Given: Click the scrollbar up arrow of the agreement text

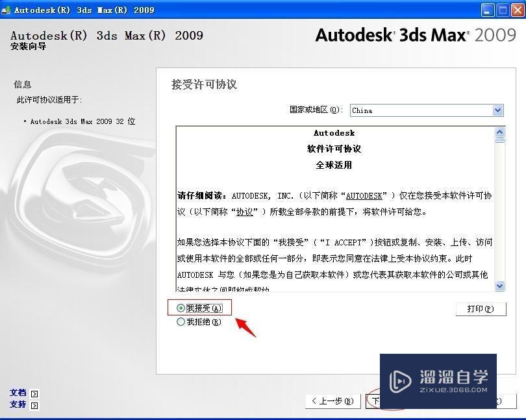Looking at the screenshot, I should 499,130.
